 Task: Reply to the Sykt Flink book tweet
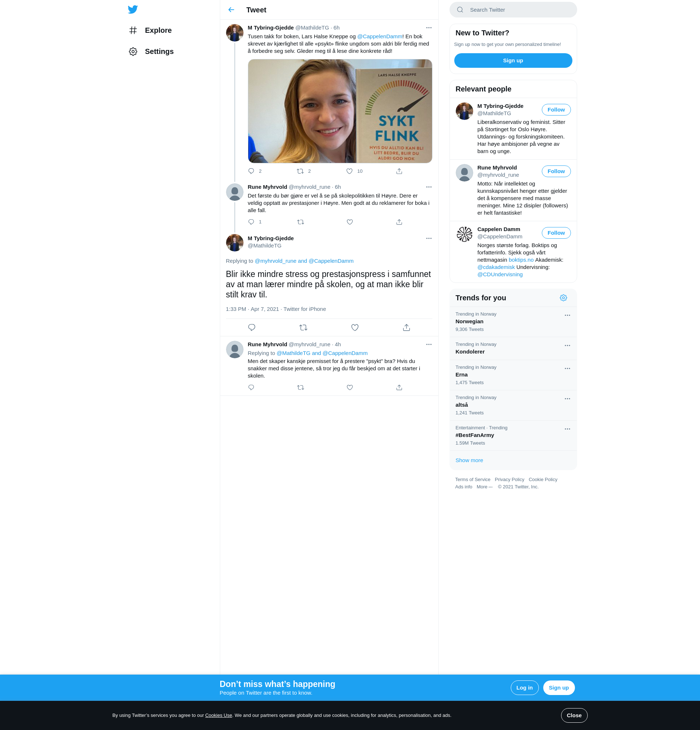pos(251,171)
